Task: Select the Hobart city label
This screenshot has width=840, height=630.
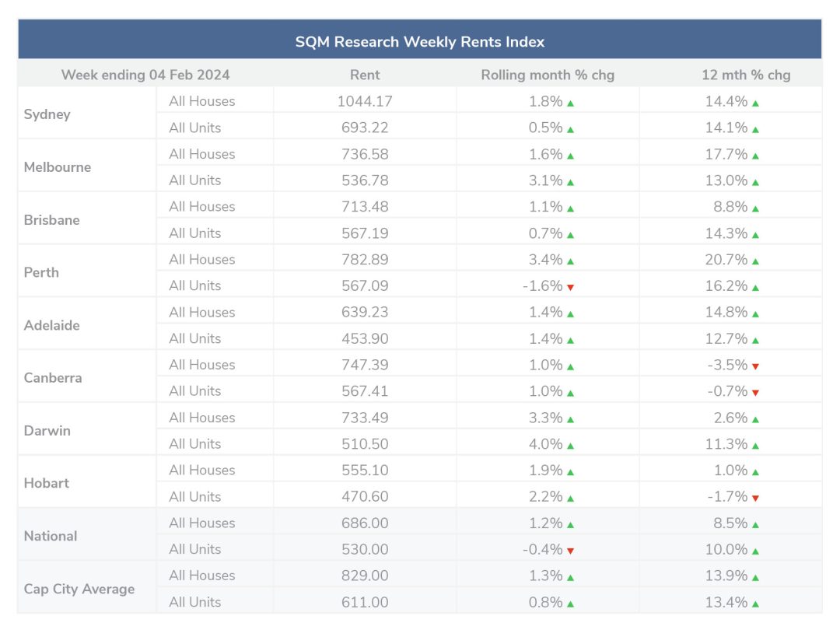Action: coord(46,483)
